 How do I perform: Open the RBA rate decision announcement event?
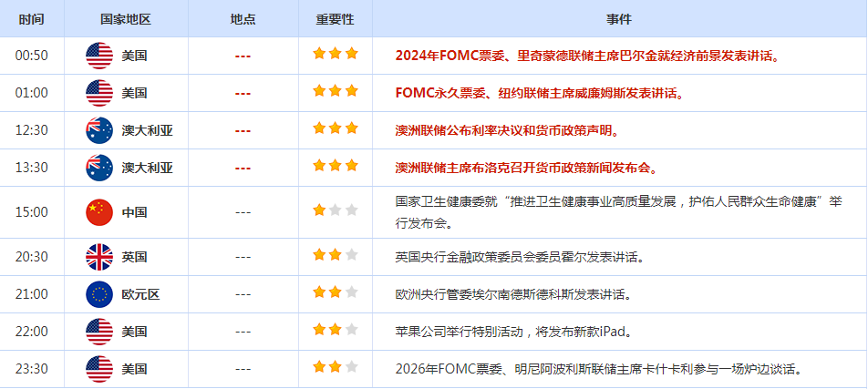click(507, 130)
